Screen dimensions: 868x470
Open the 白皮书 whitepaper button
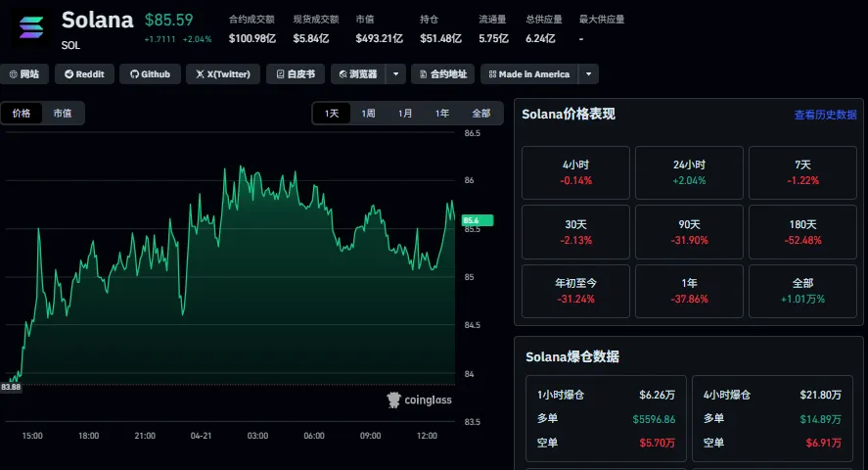coord(296,74)
